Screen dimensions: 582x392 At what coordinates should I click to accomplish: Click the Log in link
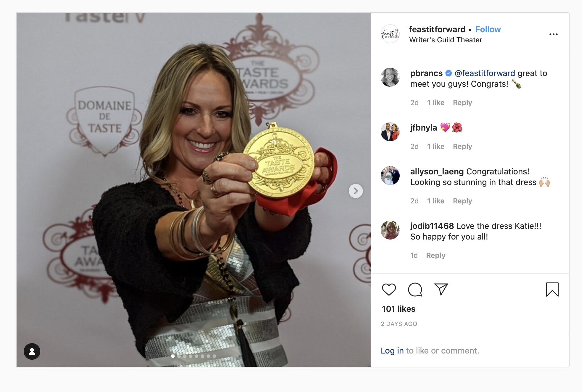(x=392, y=351)
